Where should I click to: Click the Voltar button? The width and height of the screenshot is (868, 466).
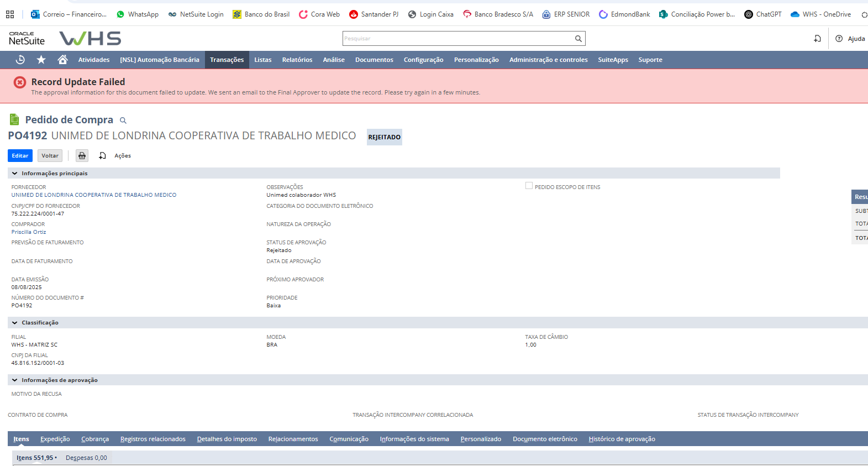(50, 156)
